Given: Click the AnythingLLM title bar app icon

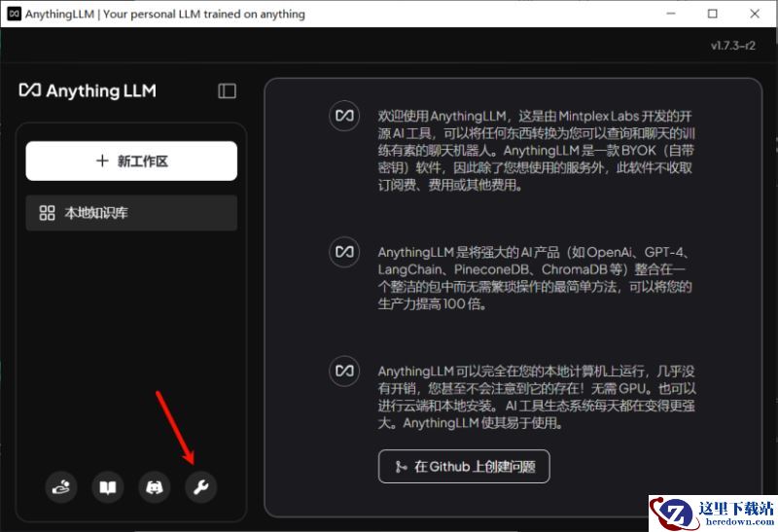Looking at the screenshot, I should (14, 14).
